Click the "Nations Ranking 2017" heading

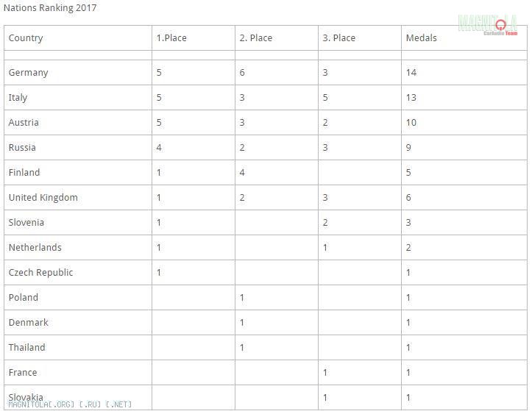click(x=50, y=8)
